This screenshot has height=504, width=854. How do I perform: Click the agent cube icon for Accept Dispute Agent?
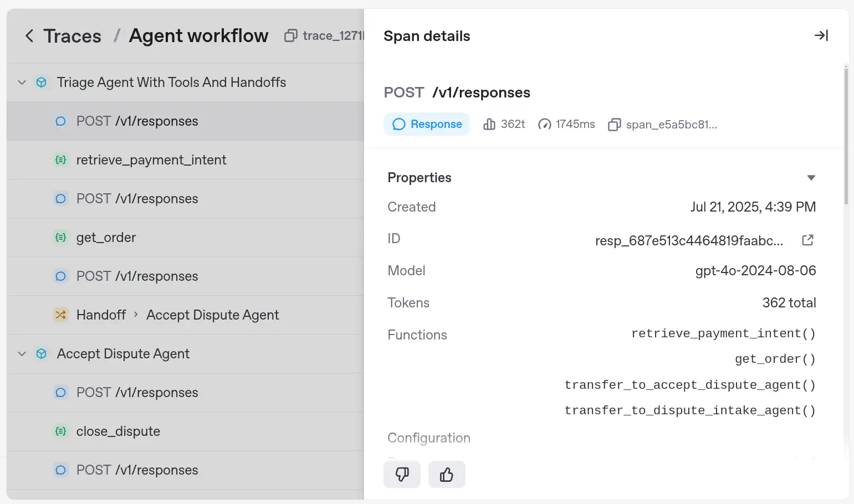(41, 353)
